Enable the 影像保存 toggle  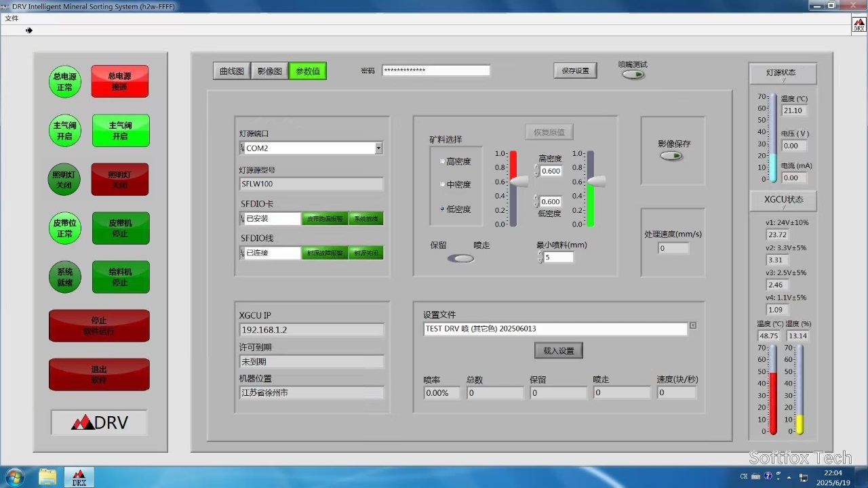pos(671,155)
